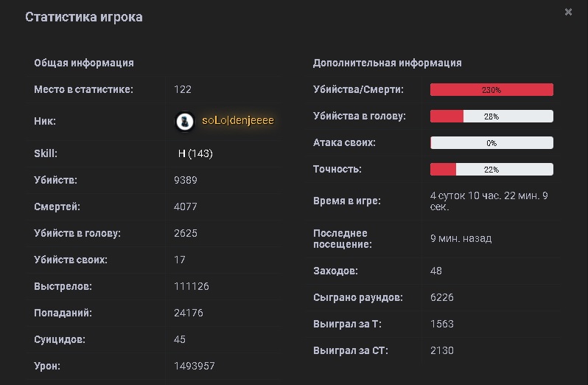Click the CT wins value 2130
Image resolution: width=588 pixels, height=385 pixels.
click(x=442, y=350)
